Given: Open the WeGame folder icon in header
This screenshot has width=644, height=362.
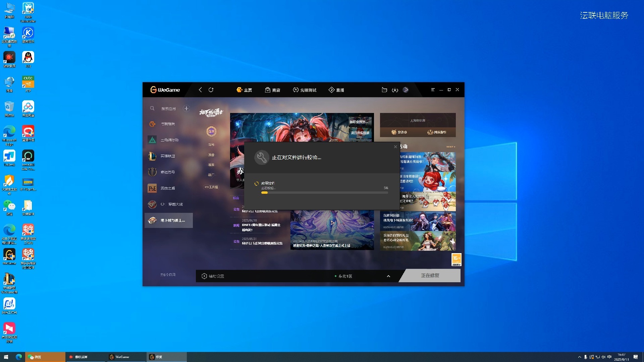Looking at the screenshot, I should (384, 90).
